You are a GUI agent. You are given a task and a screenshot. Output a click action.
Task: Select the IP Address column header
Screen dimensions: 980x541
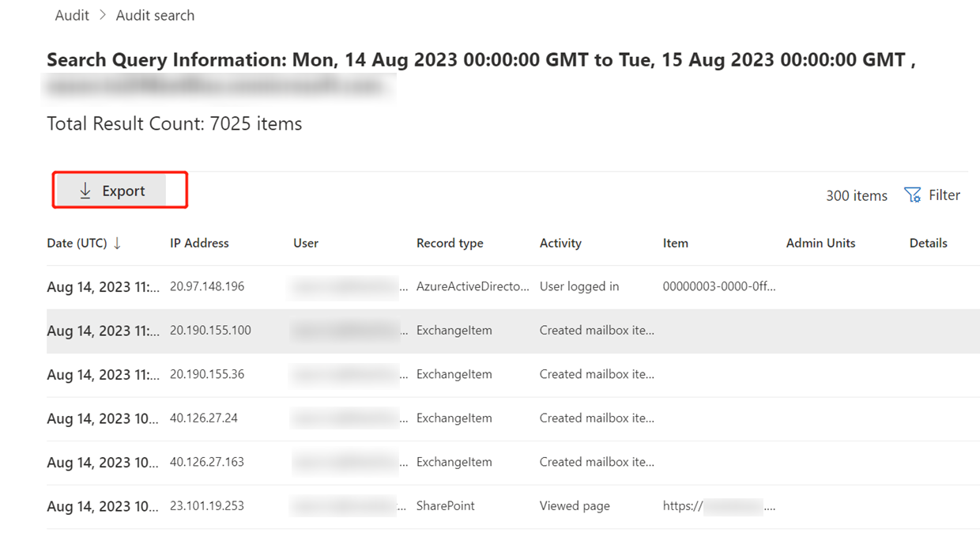pyautogui.click(x=199, y=243)
